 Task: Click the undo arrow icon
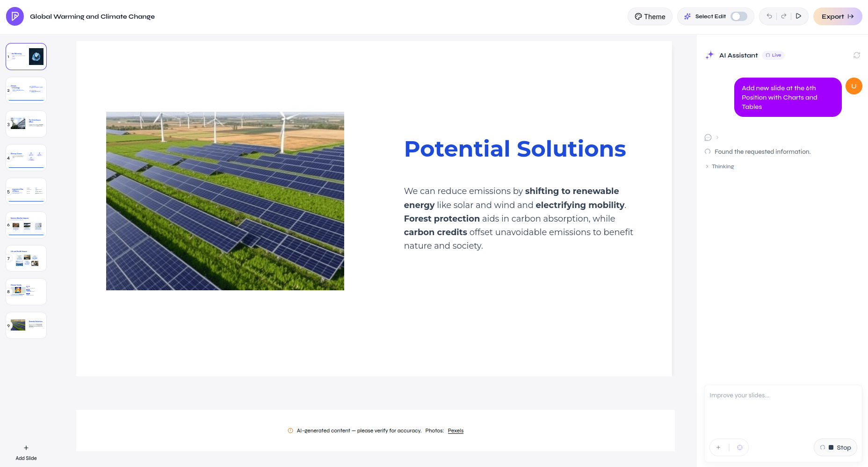(x=769, y=16)
